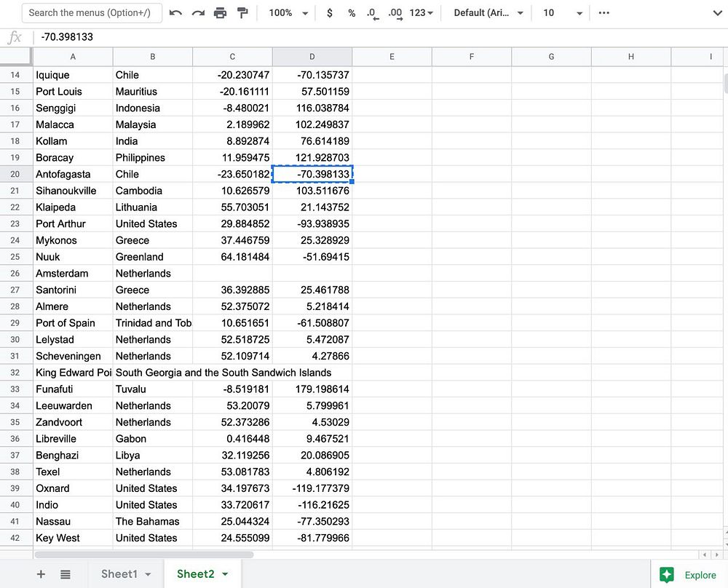Click the redo arrow icon
The height and width of the screenshot is (588, 728).
pyautogui.click(x=198, y=13)
